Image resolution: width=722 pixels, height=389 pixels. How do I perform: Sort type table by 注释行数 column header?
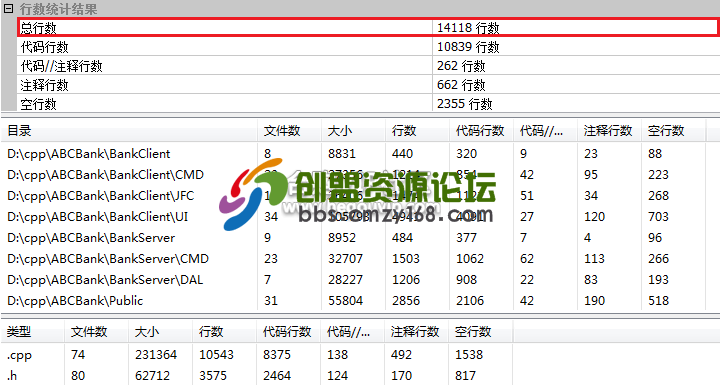416,332
